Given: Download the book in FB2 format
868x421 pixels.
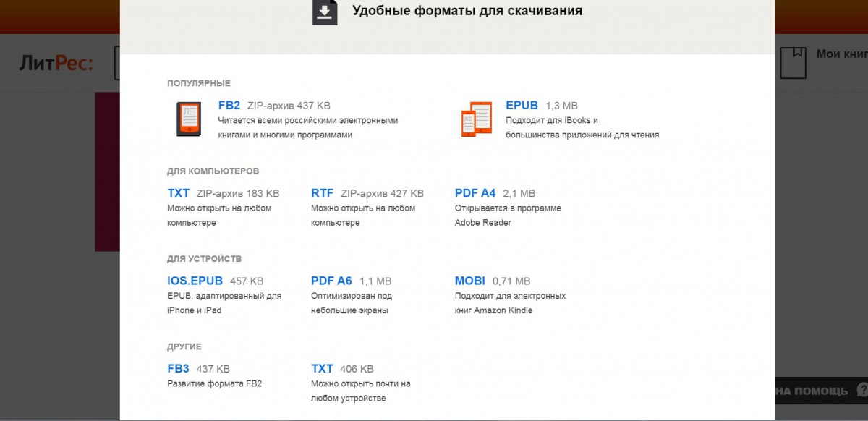Looking at the screenshot, I should pyautogui.click(x=229, y=106).
